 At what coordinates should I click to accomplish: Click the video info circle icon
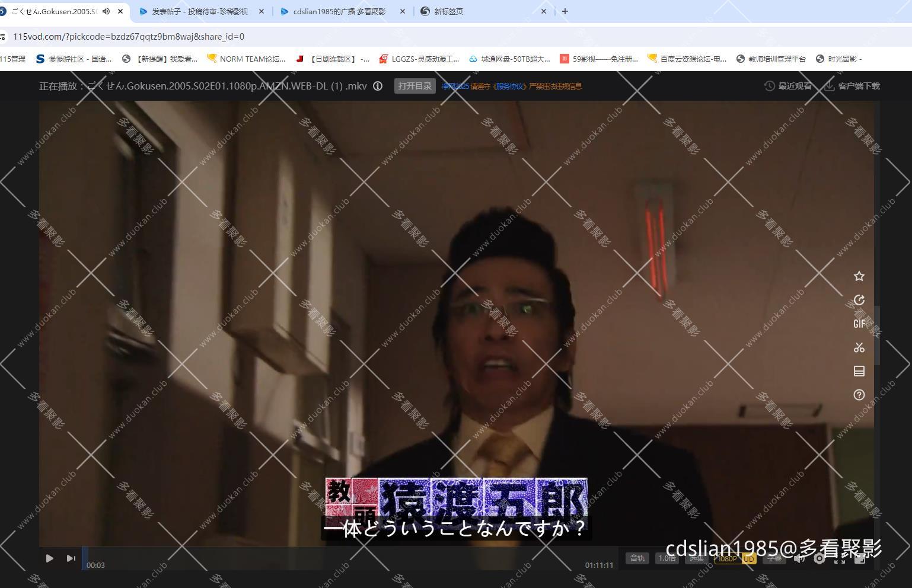coord(378,86)
